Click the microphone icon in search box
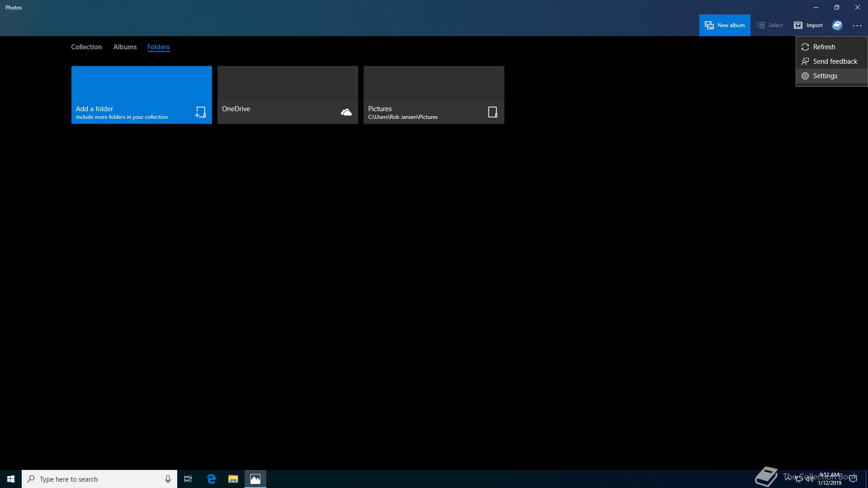 pos(168,479)
